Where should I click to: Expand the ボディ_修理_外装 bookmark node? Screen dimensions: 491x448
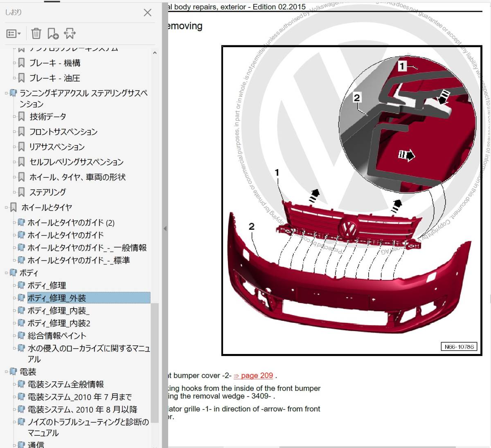coord(14,298)
